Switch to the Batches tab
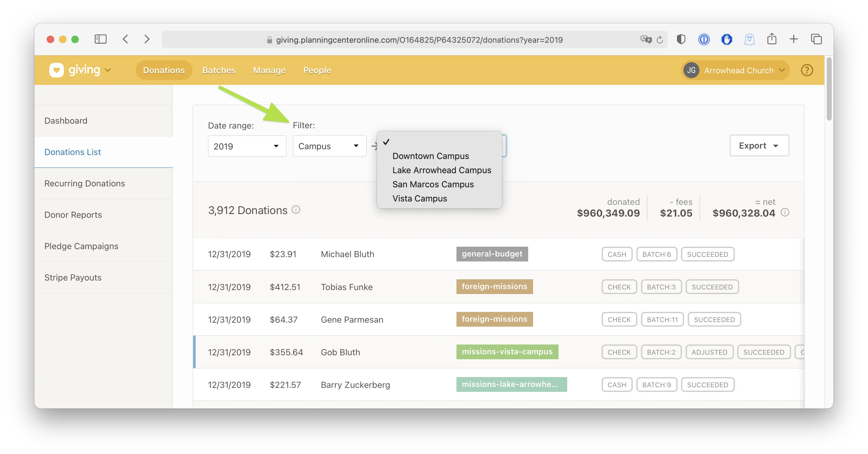Image resolution: width=868 pixels, height=454 pixels. coord(219,70)
